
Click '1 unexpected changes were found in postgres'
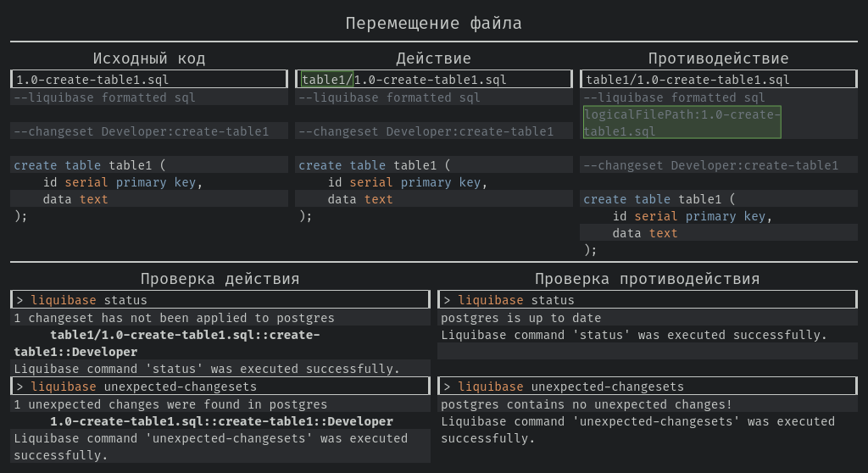170,404
